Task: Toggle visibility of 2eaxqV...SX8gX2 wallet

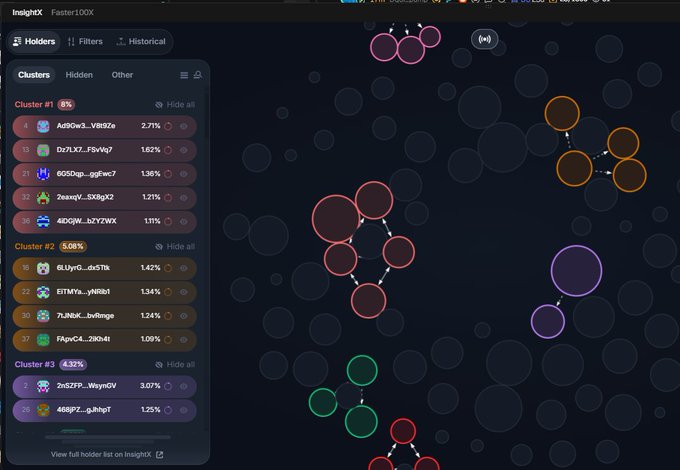Action: pos(184,197)
